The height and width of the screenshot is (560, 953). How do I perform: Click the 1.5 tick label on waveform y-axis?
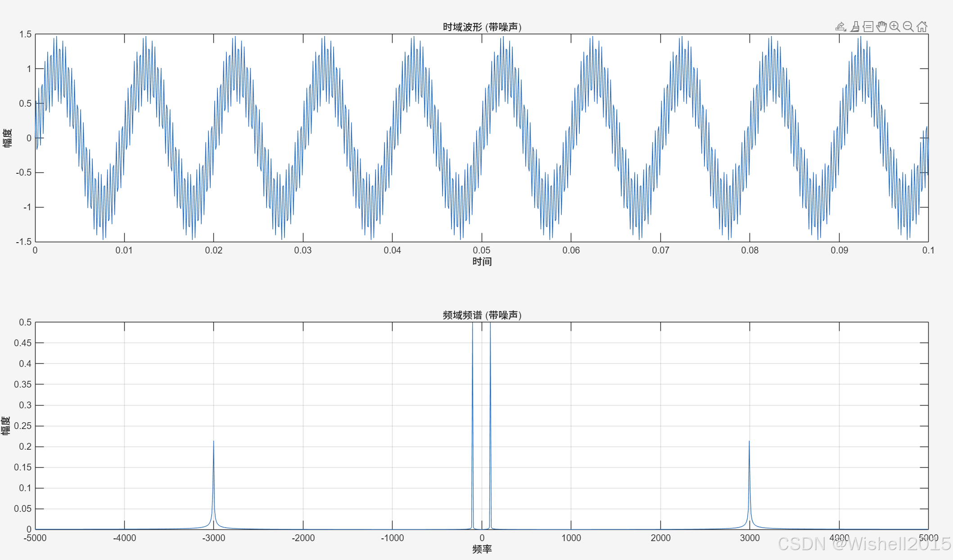point(25,34)
